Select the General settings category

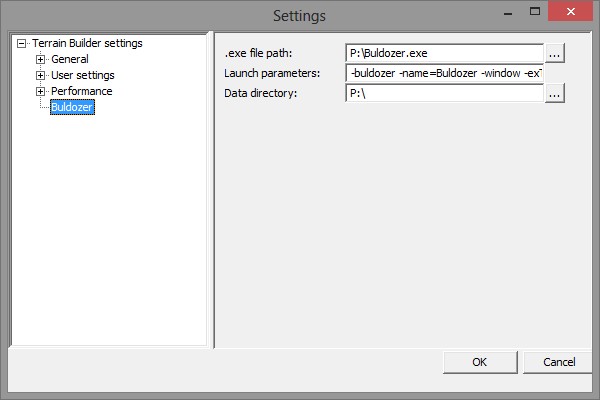(69, 60)
